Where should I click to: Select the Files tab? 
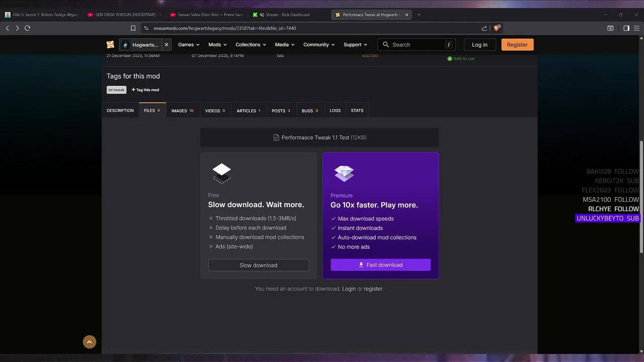(152, 111)
